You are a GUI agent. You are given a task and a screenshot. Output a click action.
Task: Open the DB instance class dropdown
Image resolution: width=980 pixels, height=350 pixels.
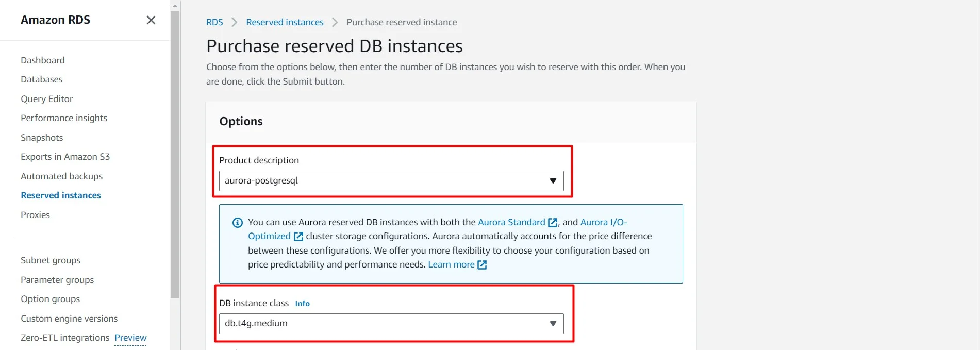pos(391,324)
